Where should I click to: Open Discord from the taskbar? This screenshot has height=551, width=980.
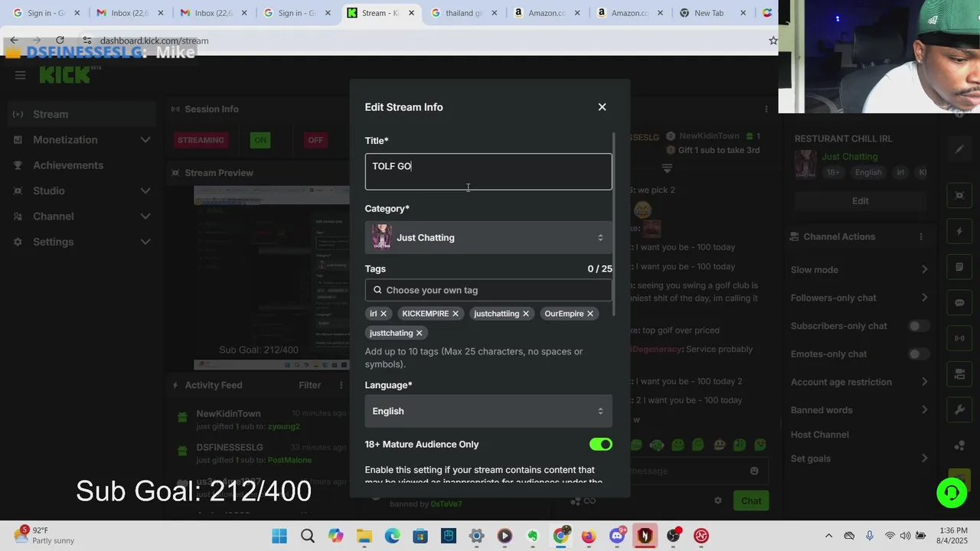(616, 536)
